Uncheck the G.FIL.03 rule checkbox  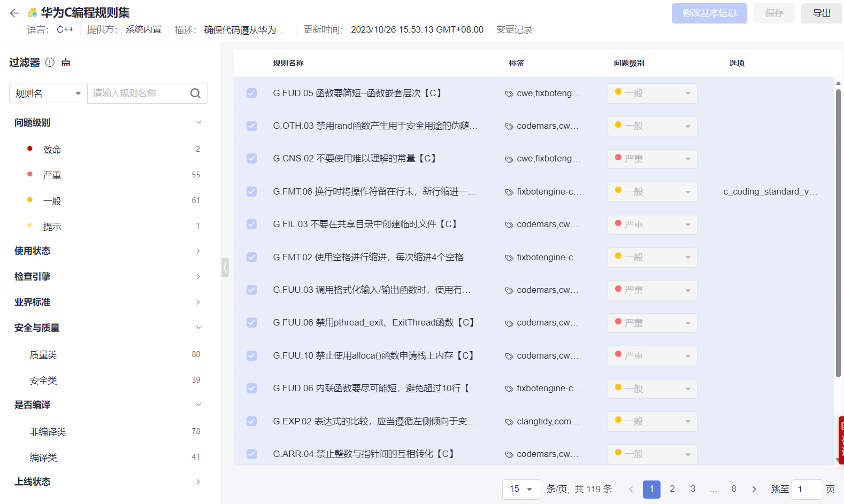coord(251,224)
